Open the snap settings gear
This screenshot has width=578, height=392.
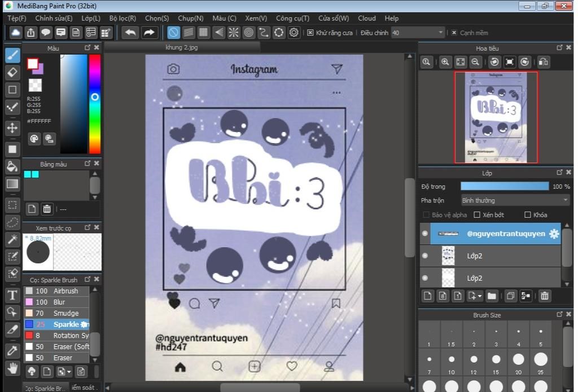[294, 32]
